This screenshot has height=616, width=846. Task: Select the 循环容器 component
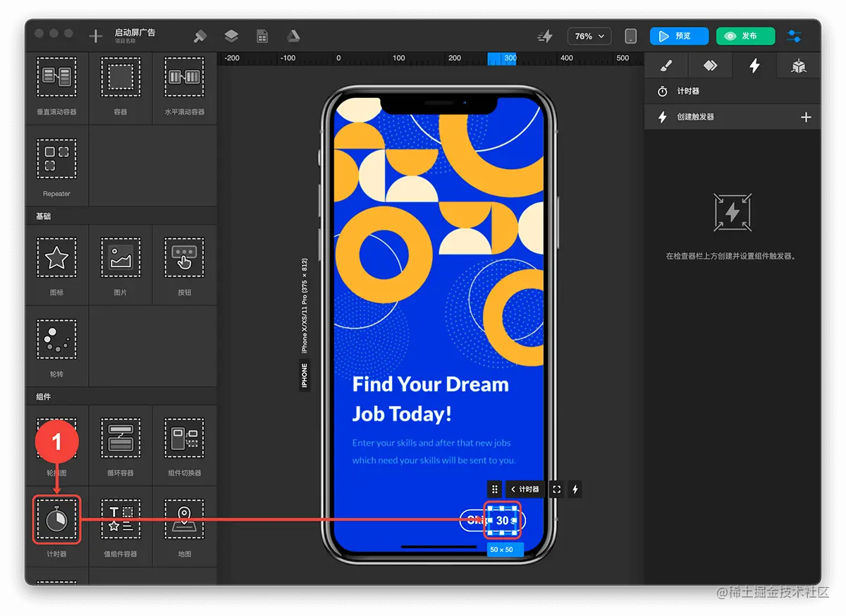pos(121,445)
